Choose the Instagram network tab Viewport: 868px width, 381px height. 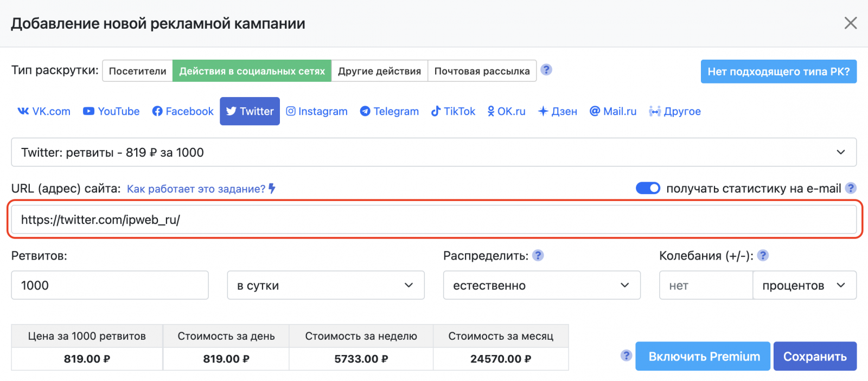317,111
